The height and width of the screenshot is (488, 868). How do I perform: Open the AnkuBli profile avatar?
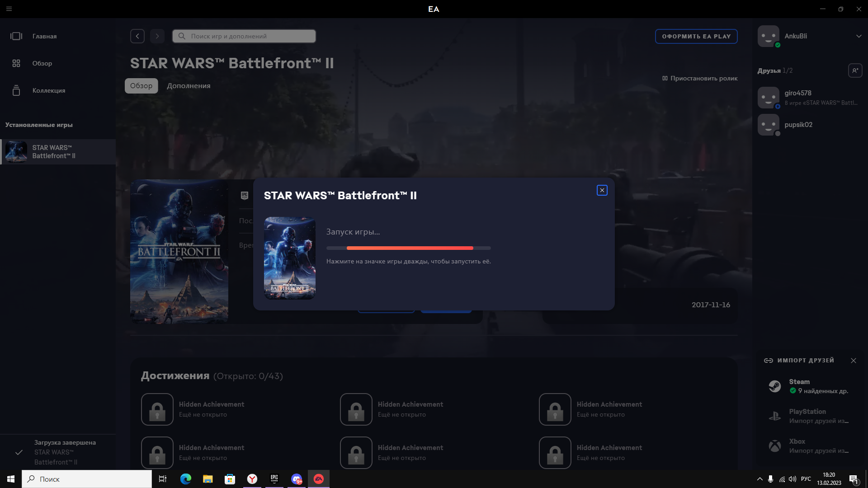click(x=769, y=36)
